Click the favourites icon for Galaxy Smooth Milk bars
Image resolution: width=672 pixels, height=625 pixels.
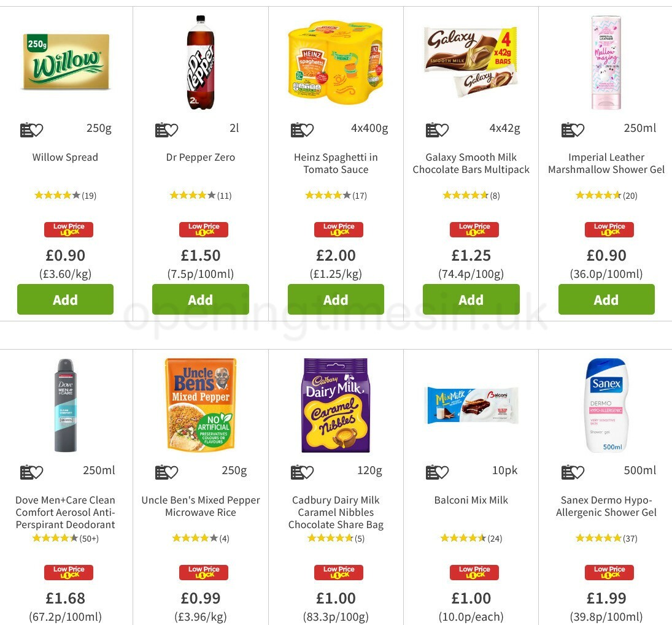click(436, 129)
